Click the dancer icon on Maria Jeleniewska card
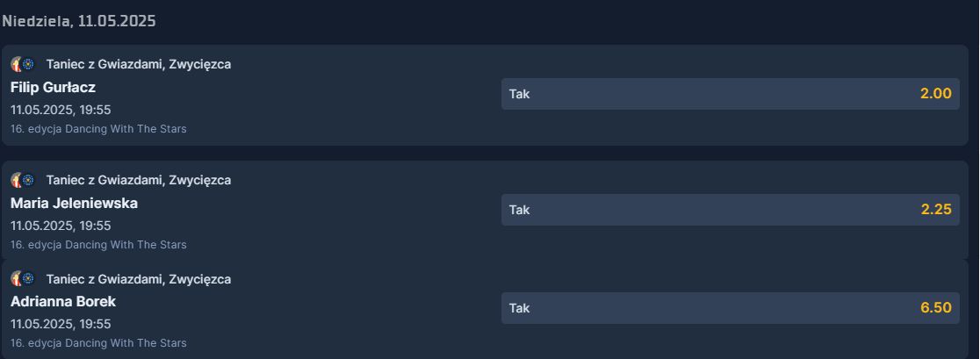 (x=17, y=181)
